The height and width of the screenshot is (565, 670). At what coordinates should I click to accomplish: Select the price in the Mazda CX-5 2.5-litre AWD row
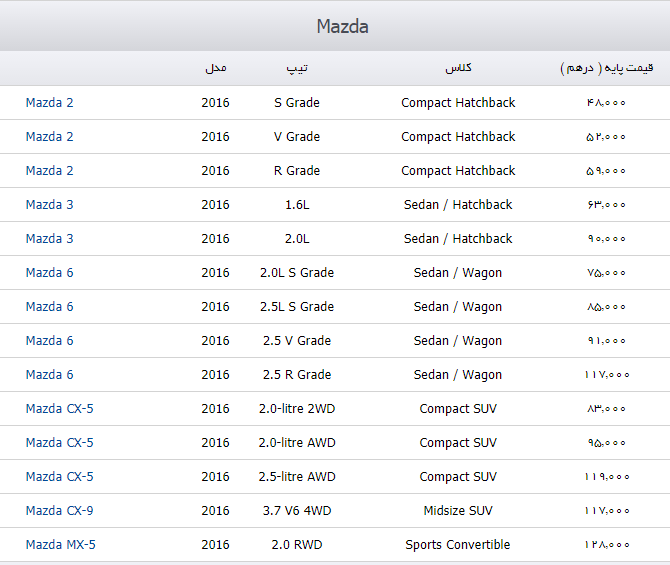tap(607, 477)
